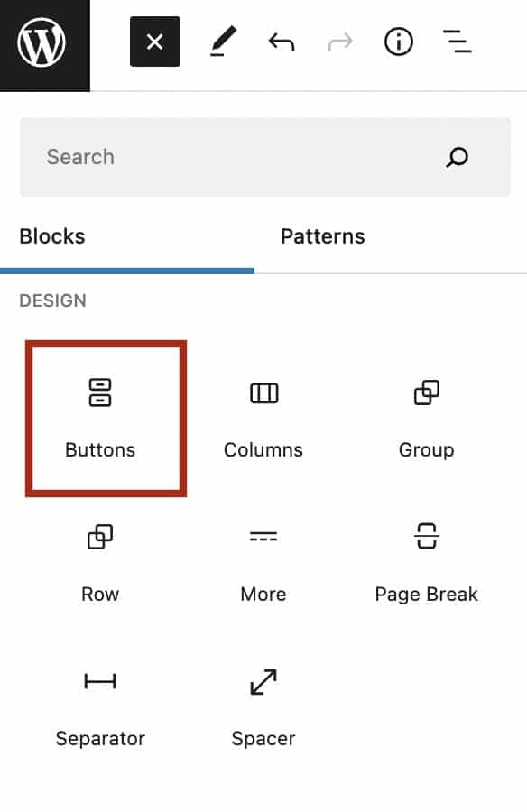Image resolution: width=527 pixels, height=812 pixels.
Task: Insert the Row block
Action: [x=100, y=563]
